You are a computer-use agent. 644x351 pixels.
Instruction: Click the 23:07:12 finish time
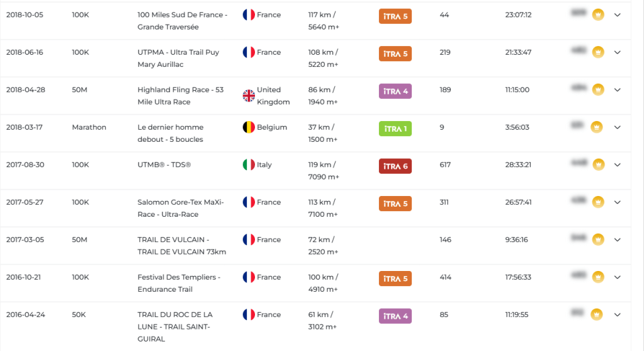pyautogui.click(x=518, y=14)
